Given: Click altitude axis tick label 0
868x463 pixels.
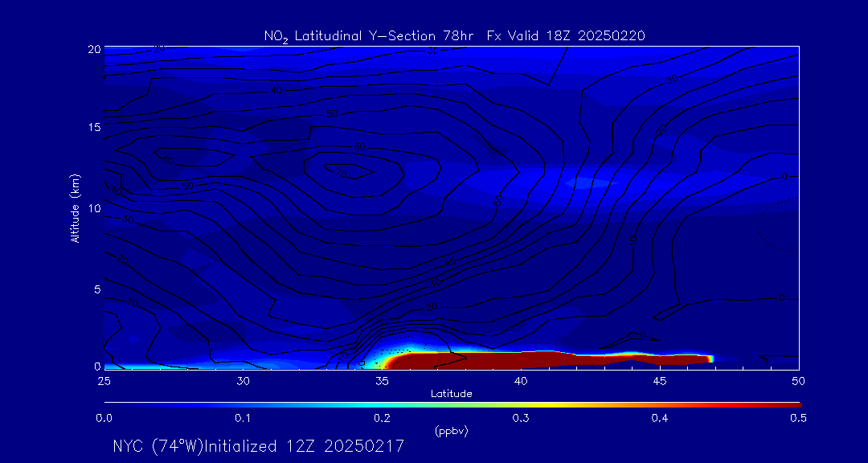Looking at the screenshot, I should click(97, 367).
